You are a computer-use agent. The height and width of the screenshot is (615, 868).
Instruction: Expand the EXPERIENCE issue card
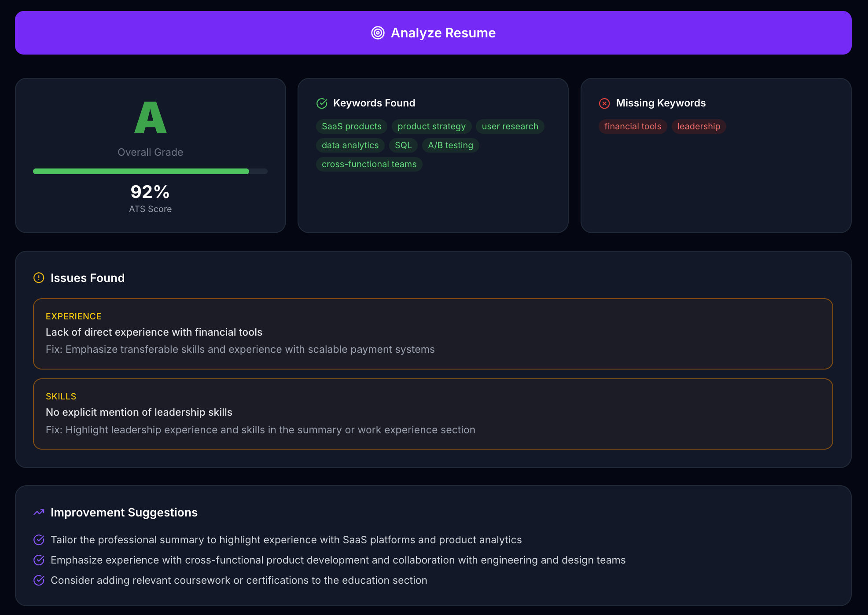pyautogui.click(x=433, y=333)
